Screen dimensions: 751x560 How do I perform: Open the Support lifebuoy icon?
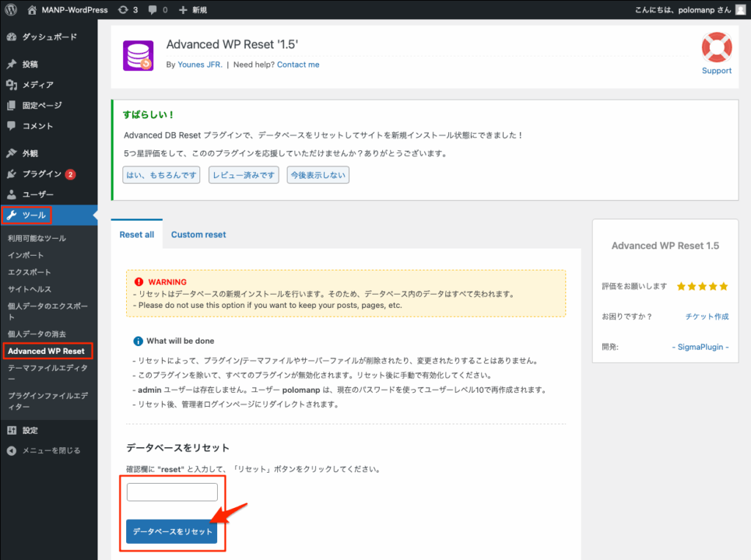(717, 47)
